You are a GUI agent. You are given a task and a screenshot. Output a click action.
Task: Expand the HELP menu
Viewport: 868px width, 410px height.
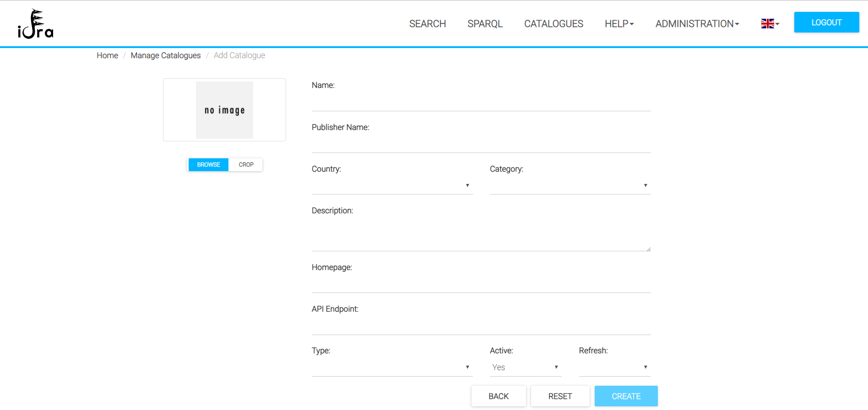coord(619,24)
